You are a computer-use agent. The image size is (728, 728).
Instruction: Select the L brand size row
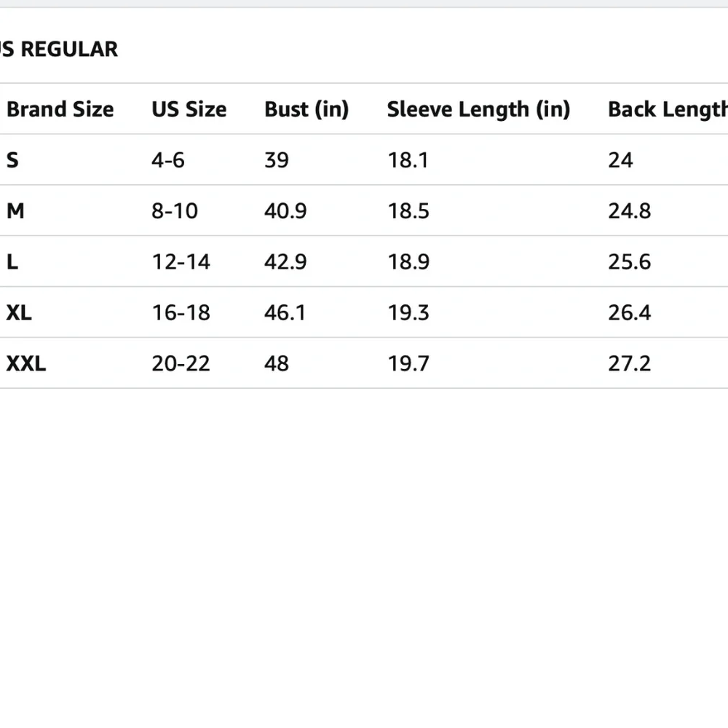(x=364, y=261)
